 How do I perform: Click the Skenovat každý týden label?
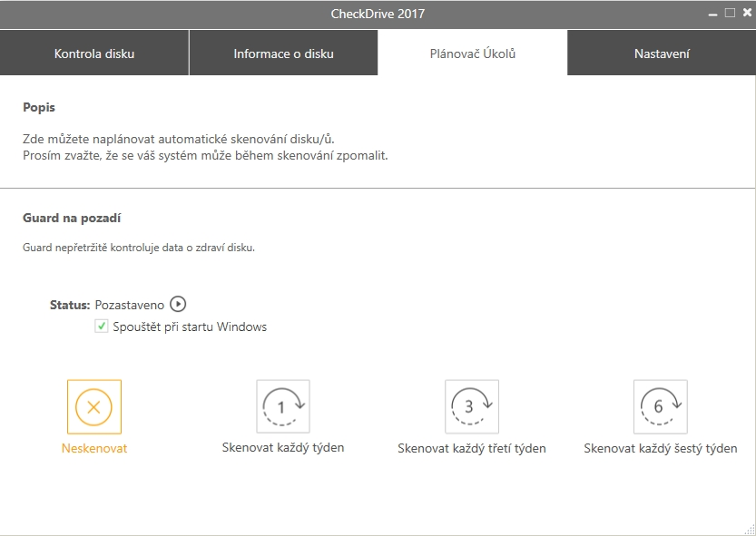click(283, 448)
